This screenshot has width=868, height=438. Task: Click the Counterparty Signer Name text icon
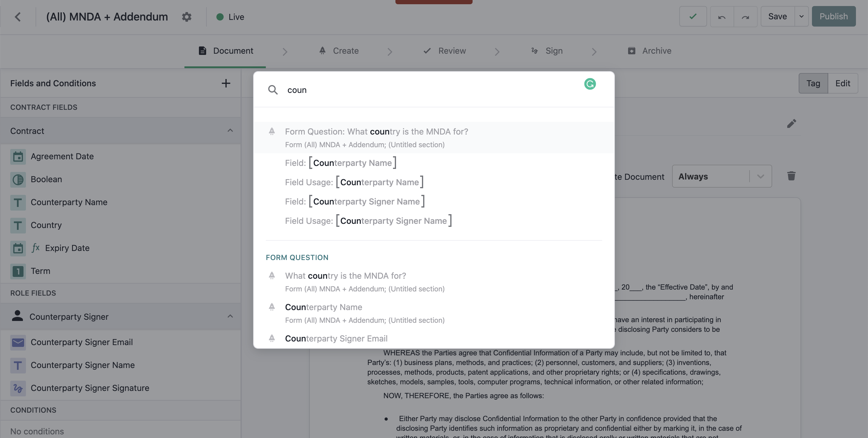pyautogui.click(x=18, y=365)
